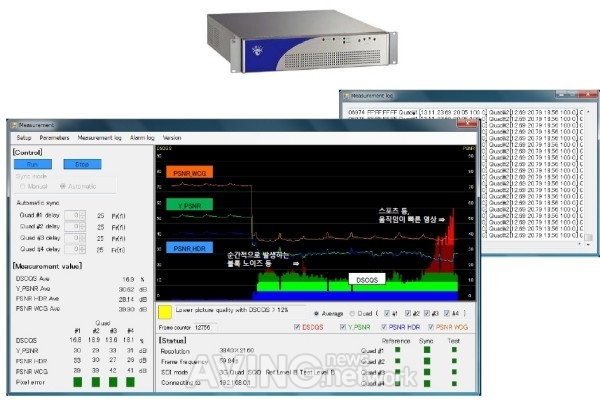
Task: Open the Parameters menu
Action: click(x=54, y=138)
